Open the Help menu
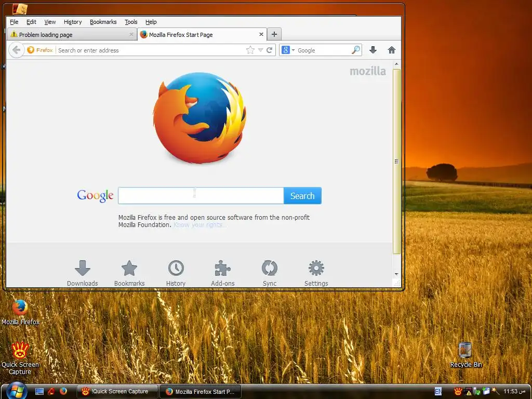This screenshot has height=399, width=532. click(x=151, y=22)
